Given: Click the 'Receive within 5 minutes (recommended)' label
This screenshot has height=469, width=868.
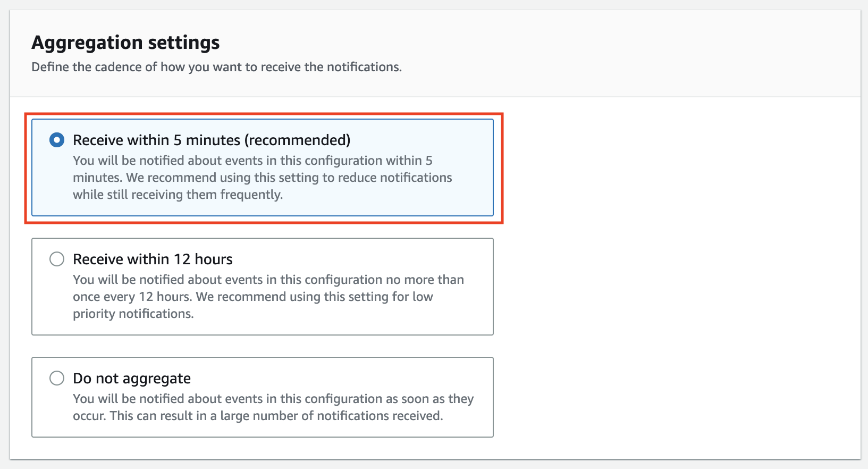Looking at the screenshot, I should pos(212,140).
